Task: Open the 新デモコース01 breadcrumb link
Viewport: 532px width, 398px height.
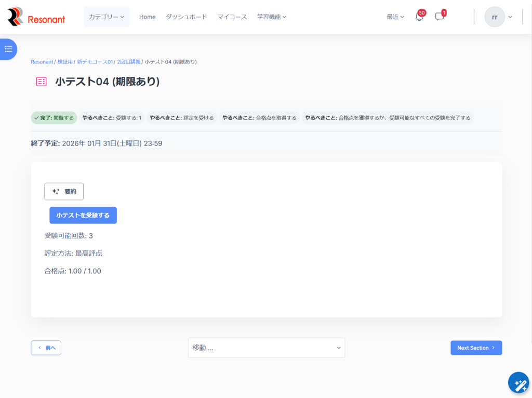Action: pyautogui.click(x=95, y=62)
